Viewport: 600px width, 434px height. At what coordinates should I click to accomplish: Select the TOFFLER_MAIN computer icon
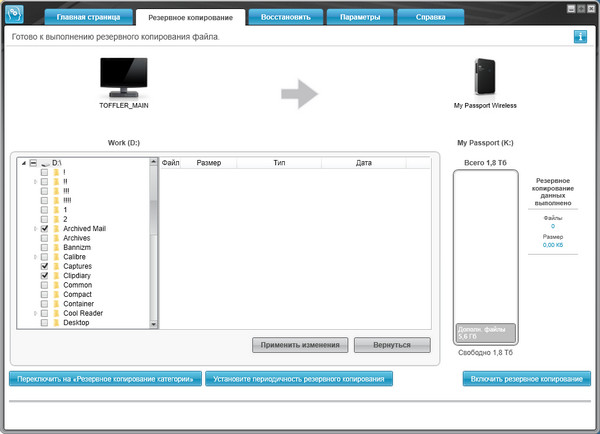coord(124,77)
